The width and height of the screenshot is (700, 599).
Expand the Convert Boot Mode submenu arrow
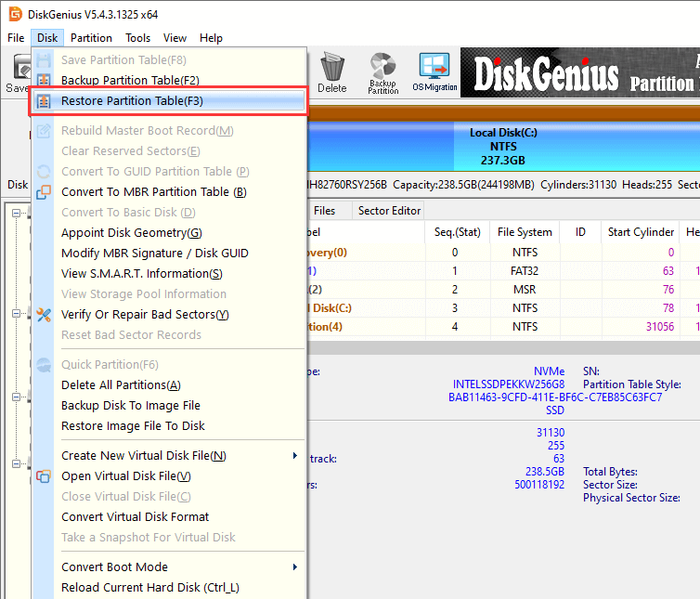[x=295, y=567]
